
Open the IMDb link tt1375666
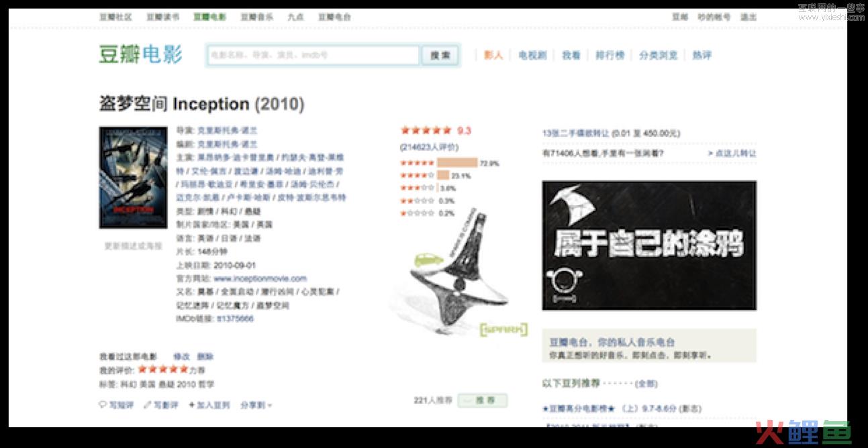tap(235, 319)
